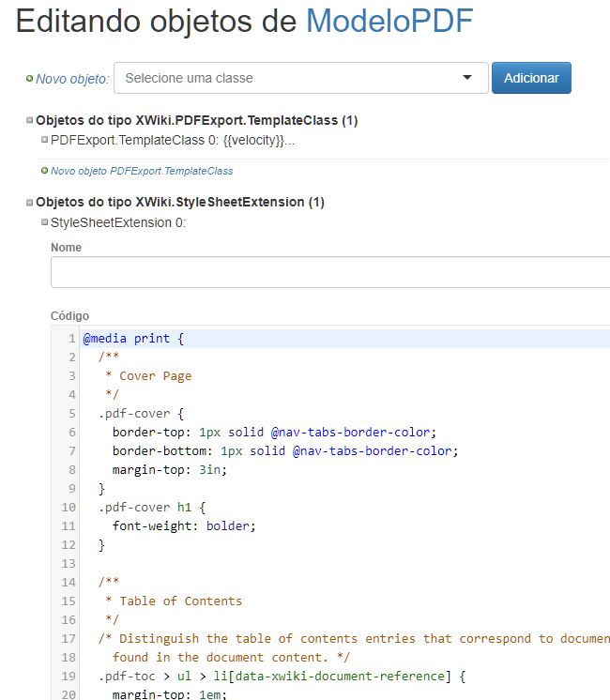Click code line '@media print {'

pyautogui.click(x=133, y=339)
